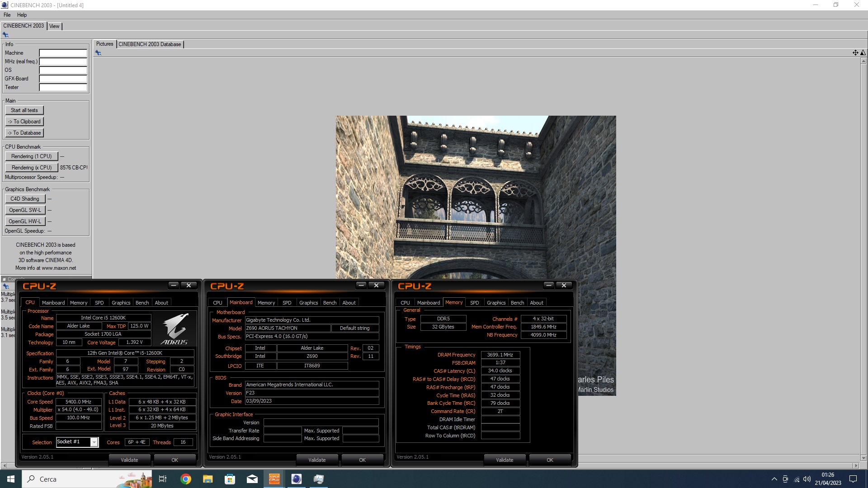Open Graphics tab in CPU-Z Mainboard window
The image size is (868, 488).
308,303
